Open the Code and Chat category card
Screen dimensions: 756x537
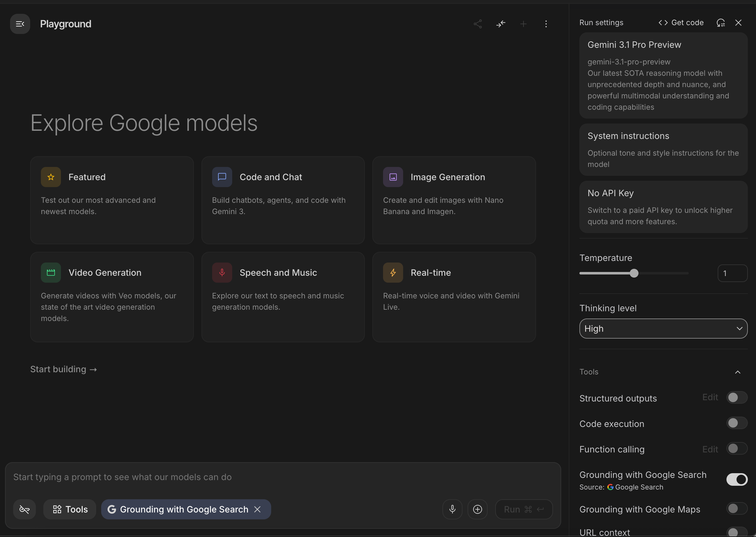(x=283, y=200)
